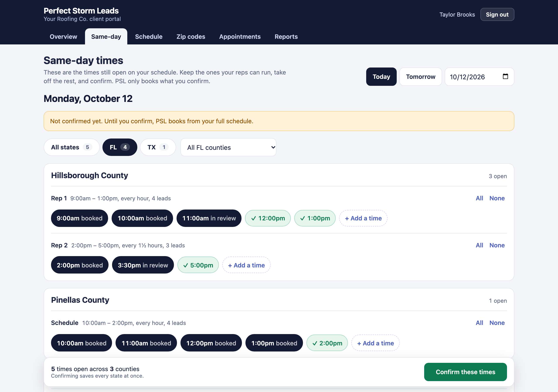This screenshot has height=392, width=558.
Task: Open the All FL counties dropdown
Action: (x=228, y=147)
